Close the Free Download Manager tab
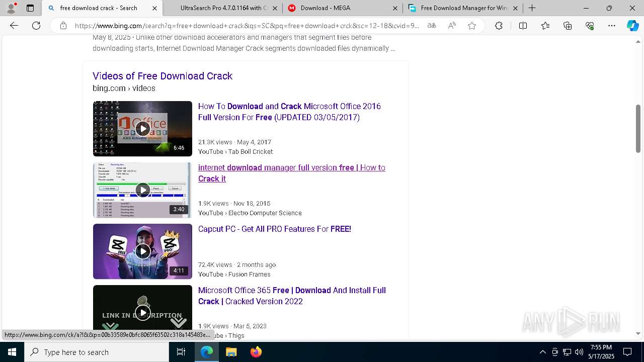Viewport: 644px width, 362px height. point(515,8)
